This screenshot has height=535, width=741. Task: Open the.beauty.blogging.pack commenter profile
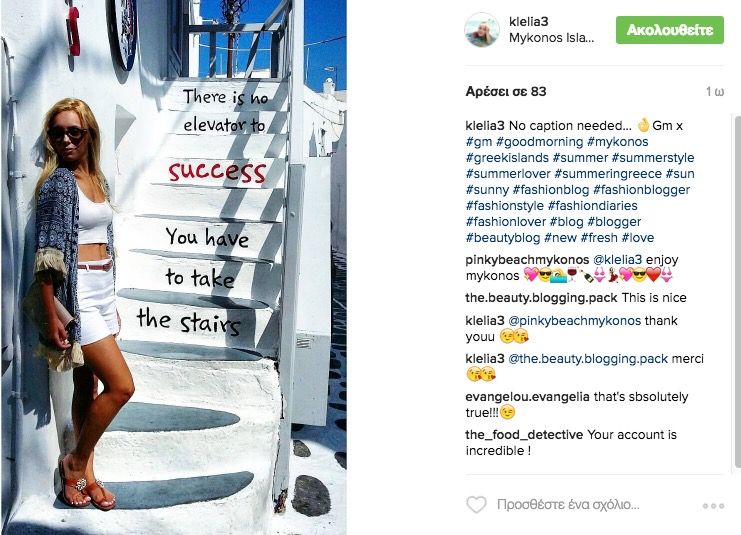(541, 298)
